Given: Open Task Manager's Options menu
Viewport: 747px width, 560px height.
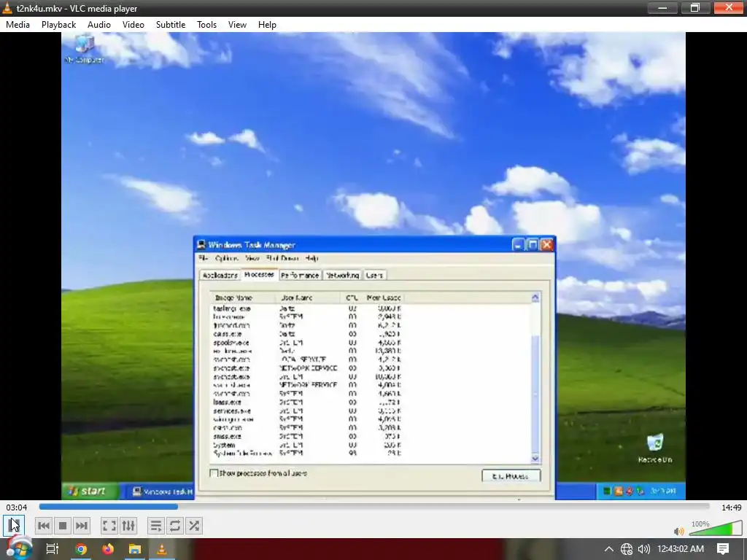Looking at the screenshot, I should pos(226,258).
